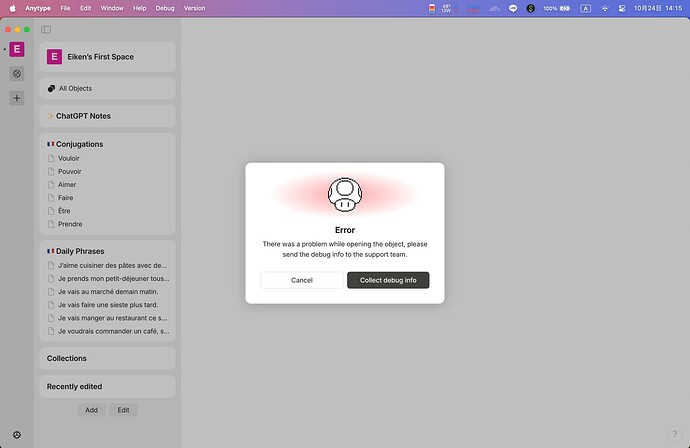Cancel the error dialog
The height and width of the screenshot is (448, 690).
pos(302,280)
